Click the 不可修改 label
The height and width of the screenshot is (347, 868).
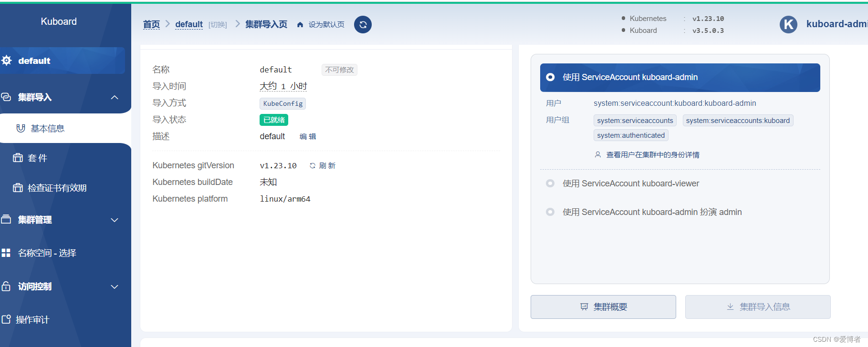[x=339, y=70]
